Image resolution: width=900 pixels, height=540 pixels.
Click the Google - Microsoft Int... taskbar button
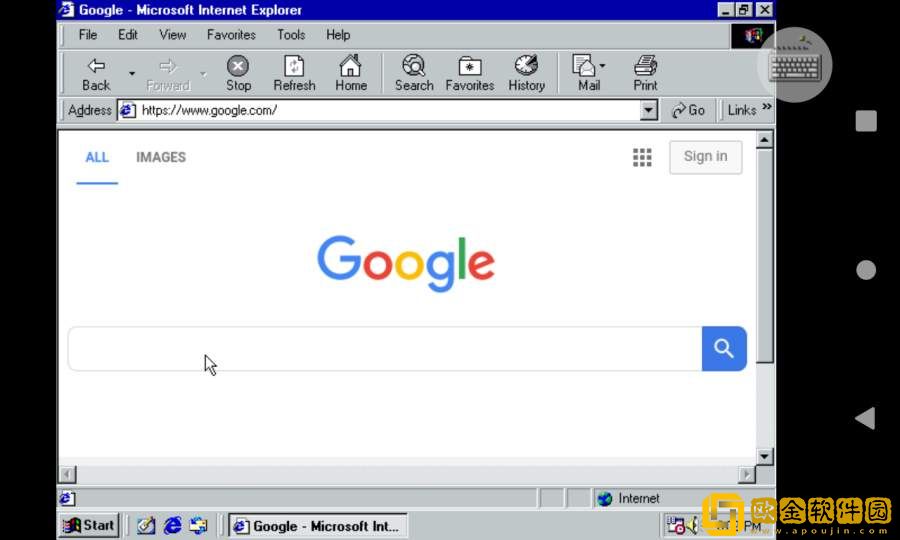(x=318, y=525)
